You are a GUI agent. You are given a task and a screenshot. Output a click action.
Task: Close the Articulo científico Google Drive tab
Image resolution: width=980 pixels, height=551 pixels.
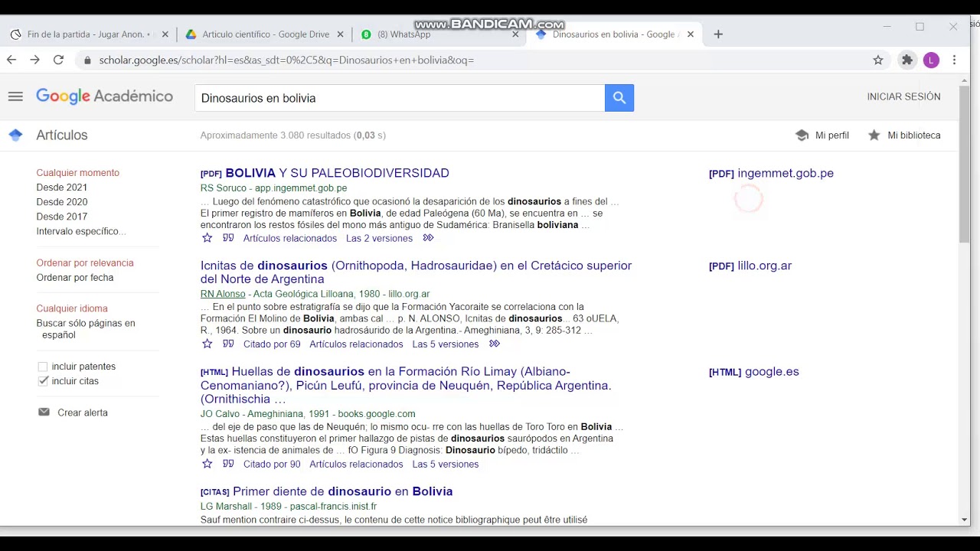340,34
